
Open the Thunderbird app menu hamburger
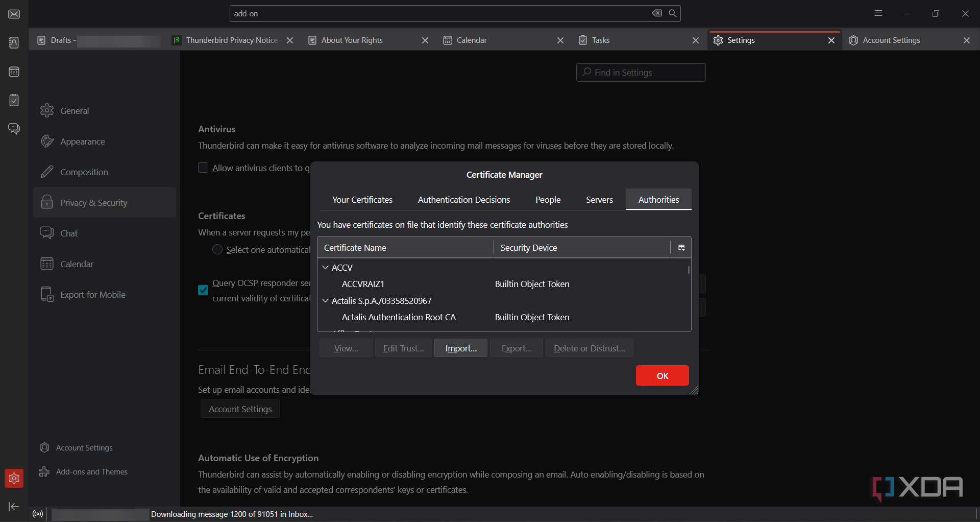coord(878,13)
